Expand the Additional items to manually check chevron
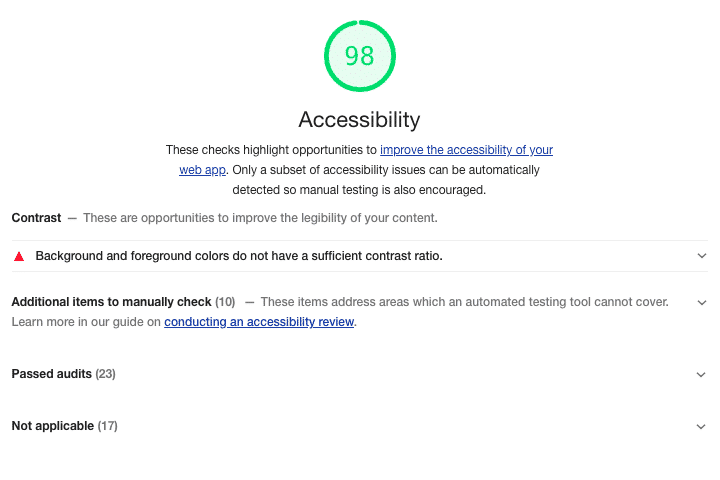This screenshot has height=480, width=720. coord(702,302)
